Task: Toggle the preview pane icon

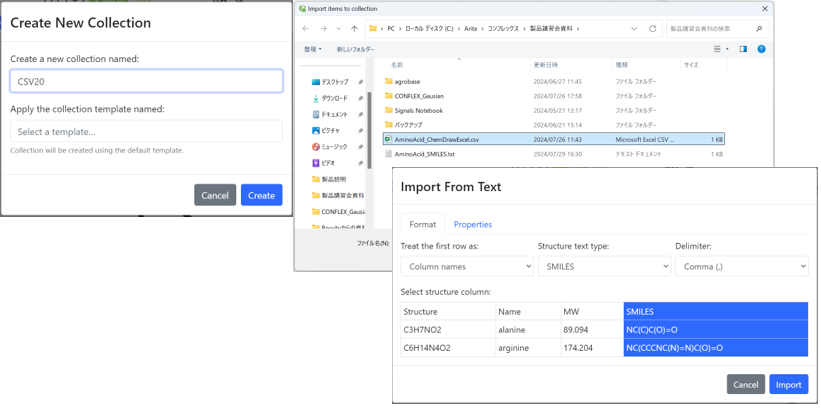Action: (743, 49)
